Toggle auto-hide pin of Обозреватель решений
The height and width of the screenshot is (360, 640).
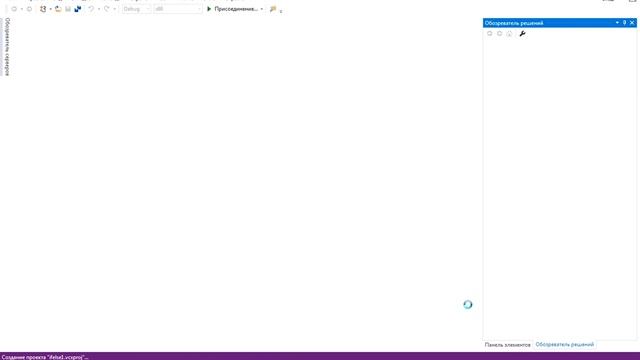click(624, 23)
